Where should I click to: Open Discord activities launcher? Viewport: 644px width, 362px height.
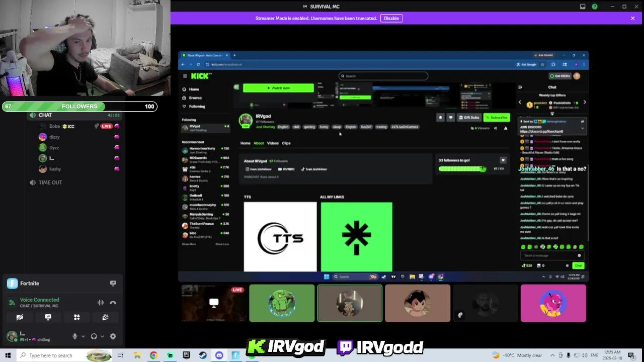pos(76,317)
